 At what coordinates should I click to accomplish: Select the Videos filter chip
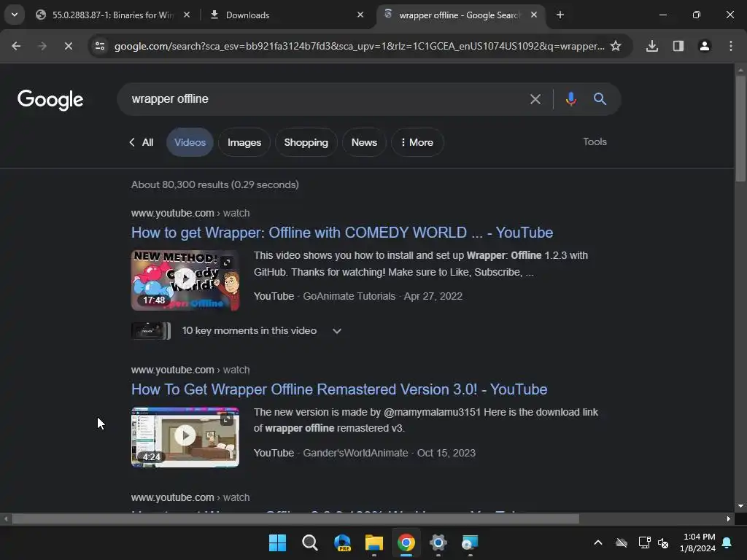click(190, 142)
